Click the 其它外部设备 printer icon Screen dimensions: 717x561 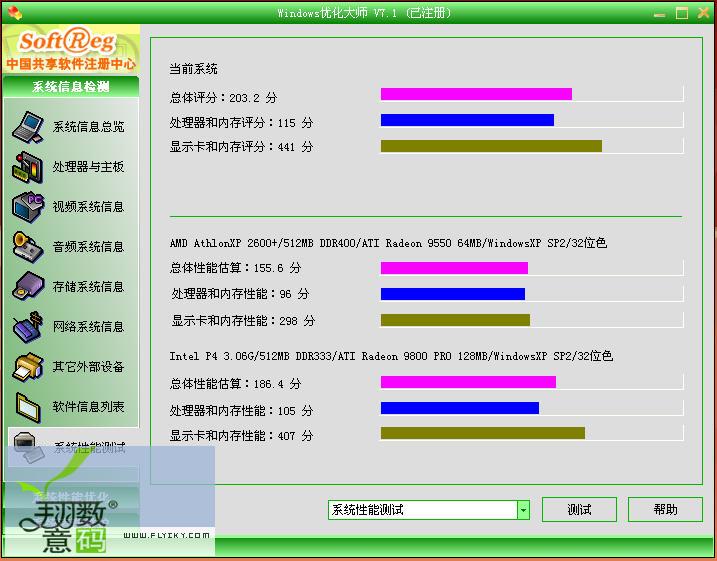28,367
